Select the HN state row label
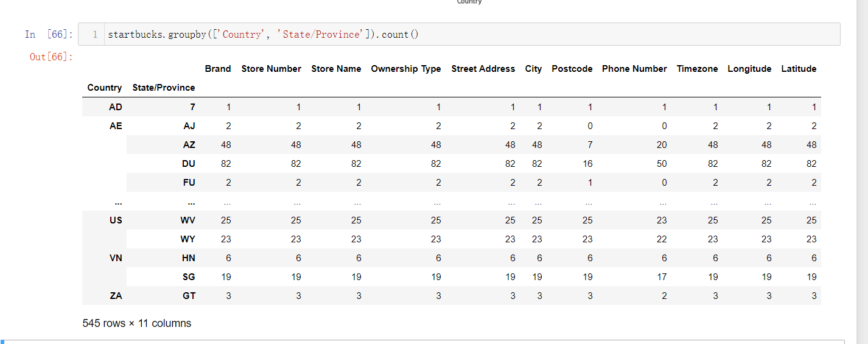Image resolution: width=868 pixels, height=344 pixels. pyautogui.click(x=189, y=258)
